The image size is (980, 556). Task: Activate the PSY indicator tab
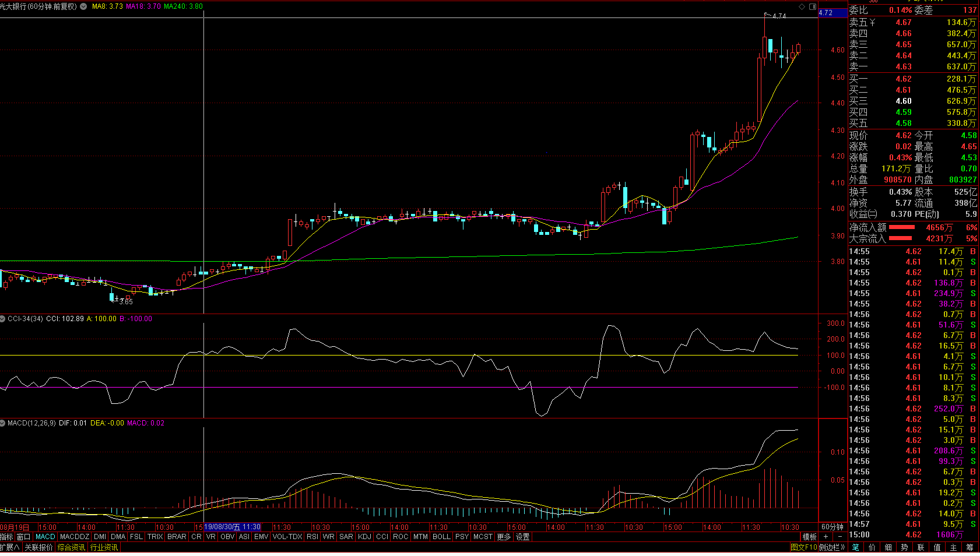click(x=462, y=537)
